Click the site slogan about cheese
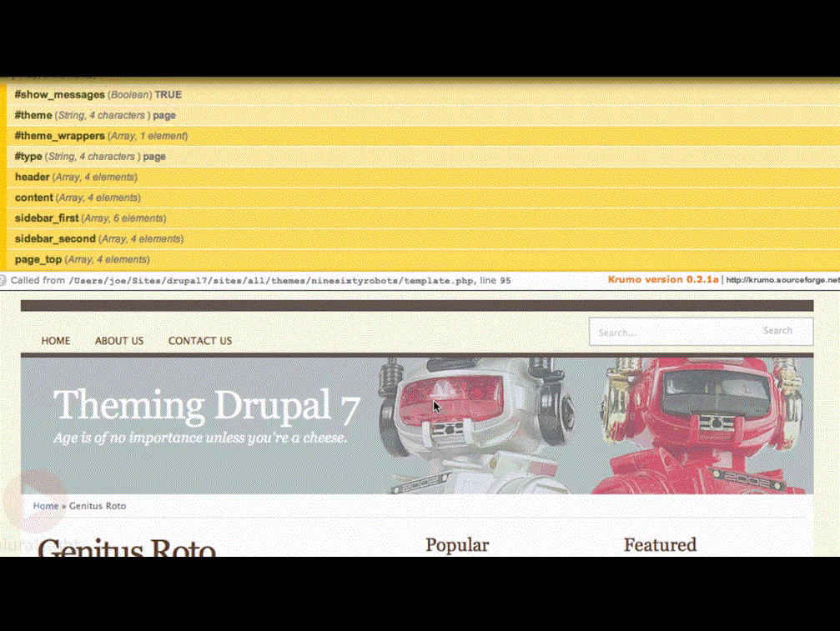 [x=200, y=438]
